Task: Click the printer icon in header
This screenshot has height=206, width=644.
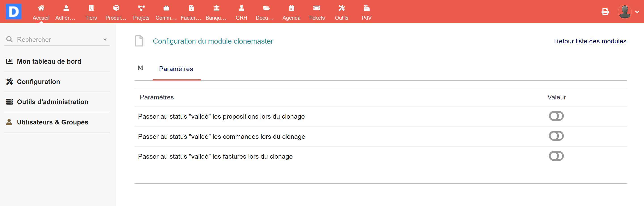Action: coord(605,12)
